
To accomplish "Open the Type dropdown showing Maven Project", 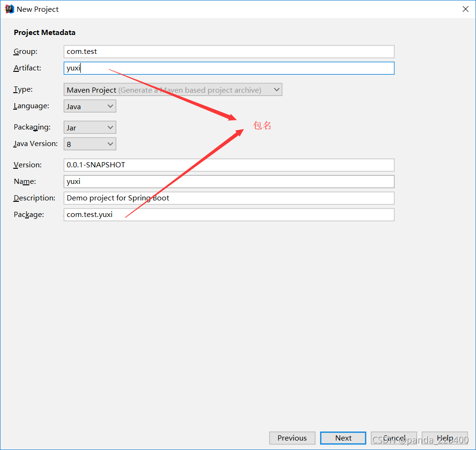I will [x=173, y=90].
